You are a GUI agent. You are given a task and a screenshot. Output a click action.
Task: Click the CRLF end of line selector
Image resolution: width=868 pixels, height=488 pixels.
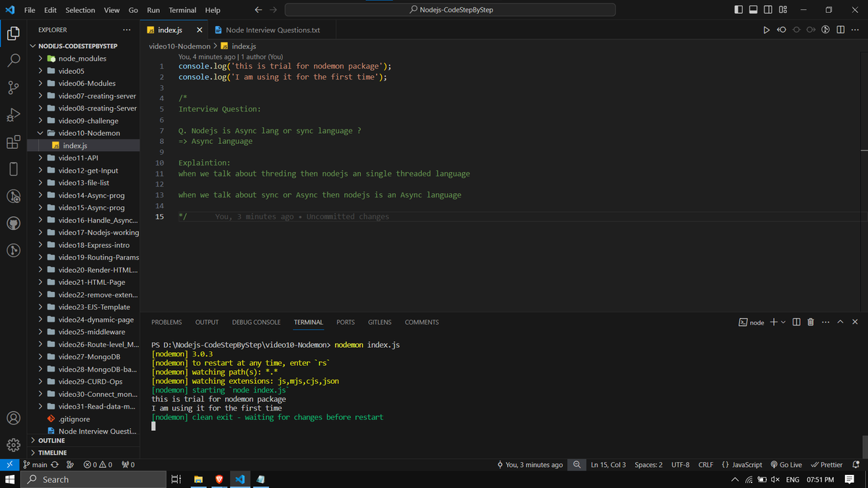coord(705,465)
